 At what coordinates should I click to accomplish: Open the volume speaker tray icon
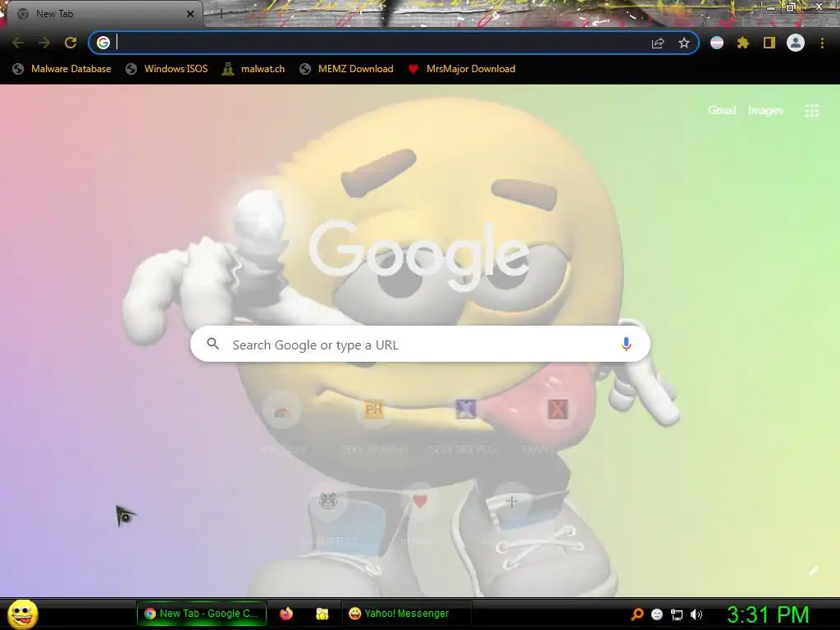[x=696, y=614]
